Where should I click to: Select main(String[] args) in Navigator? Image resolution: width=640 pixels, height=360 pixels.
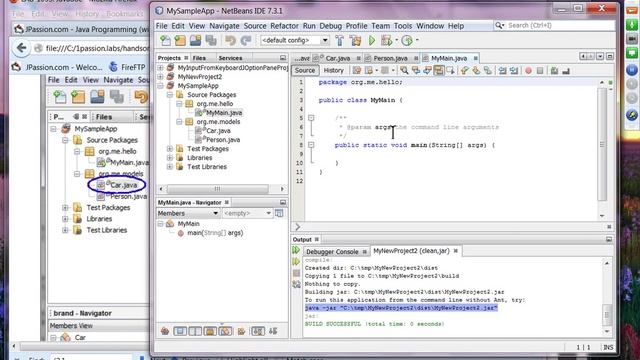pyautogui.click(x=215, y=233)
